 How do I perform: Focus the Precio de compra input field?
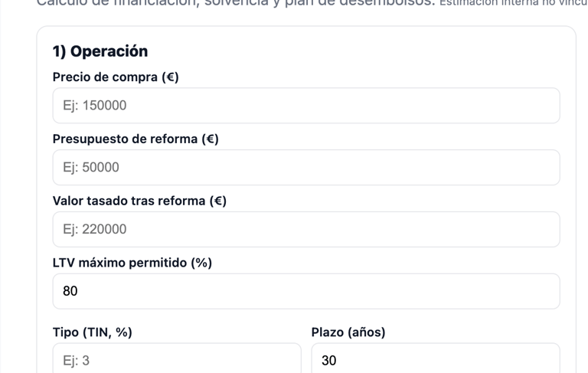tap(306, 106)
